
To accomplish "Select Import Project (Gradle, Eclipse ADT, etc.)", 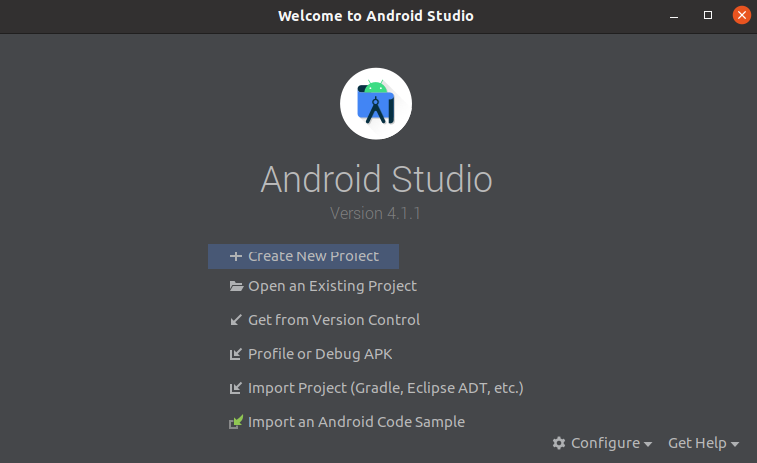I will click(385, 388).
